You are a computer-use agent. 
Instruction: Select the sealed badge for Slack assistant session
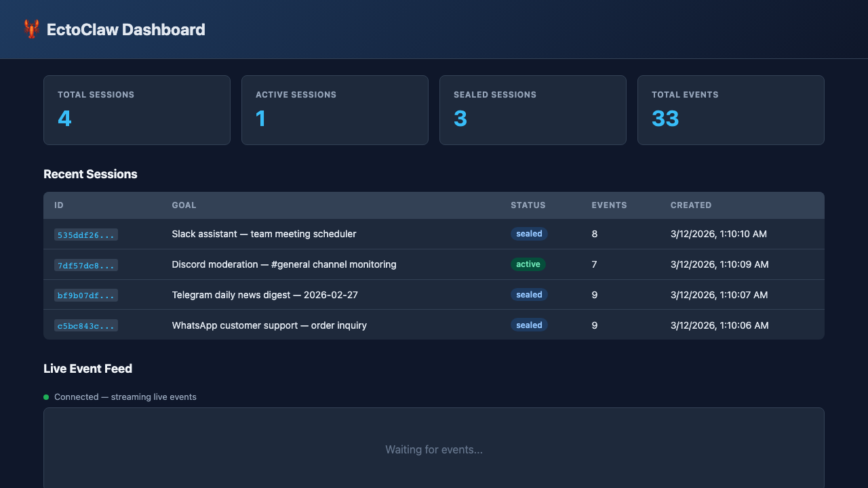(x=529, y=233)
